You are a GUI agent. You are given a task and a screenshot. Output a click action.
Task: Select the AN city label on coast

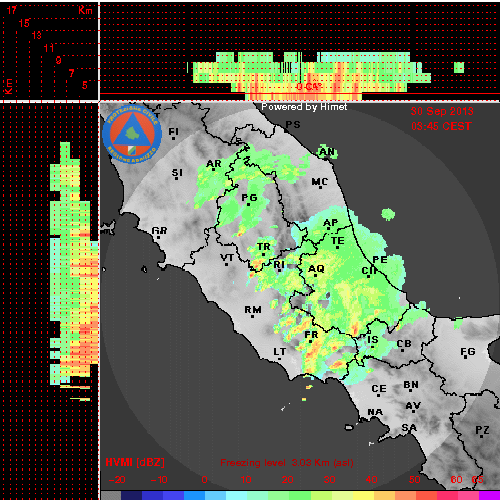click(327, 153)
